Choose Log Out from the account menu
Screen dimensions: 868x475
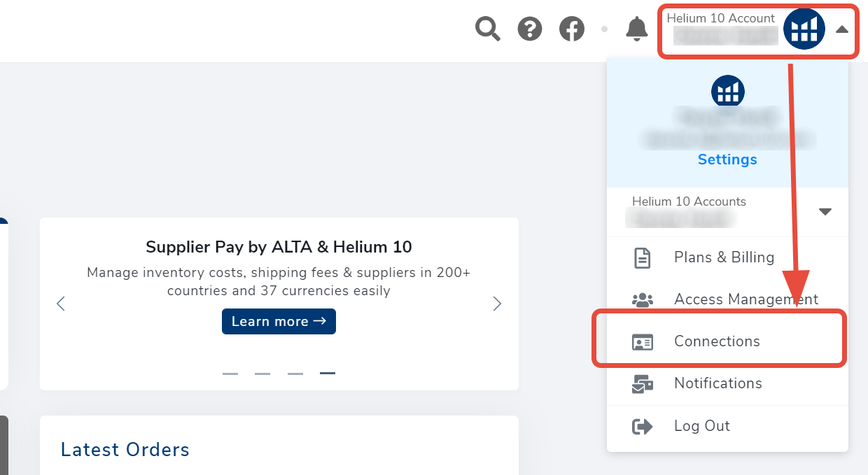pyautogui.click(x=701, y=425)
